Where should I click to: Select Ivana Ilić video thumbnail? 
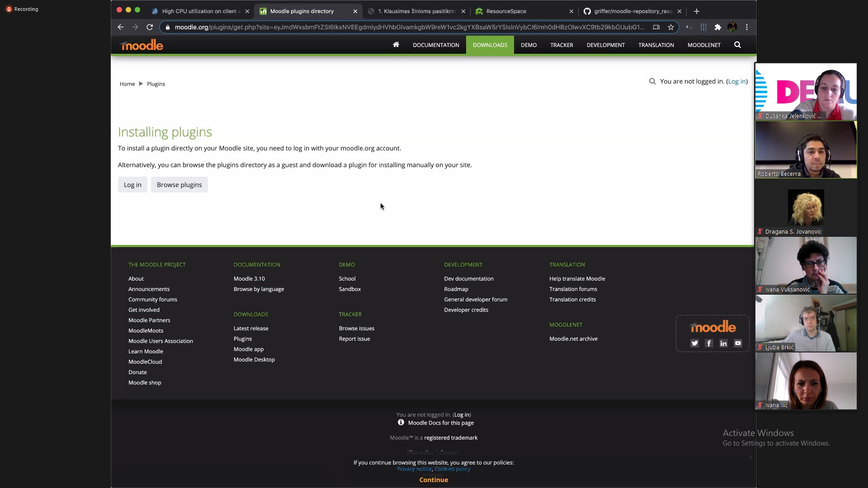pos(806,381)
